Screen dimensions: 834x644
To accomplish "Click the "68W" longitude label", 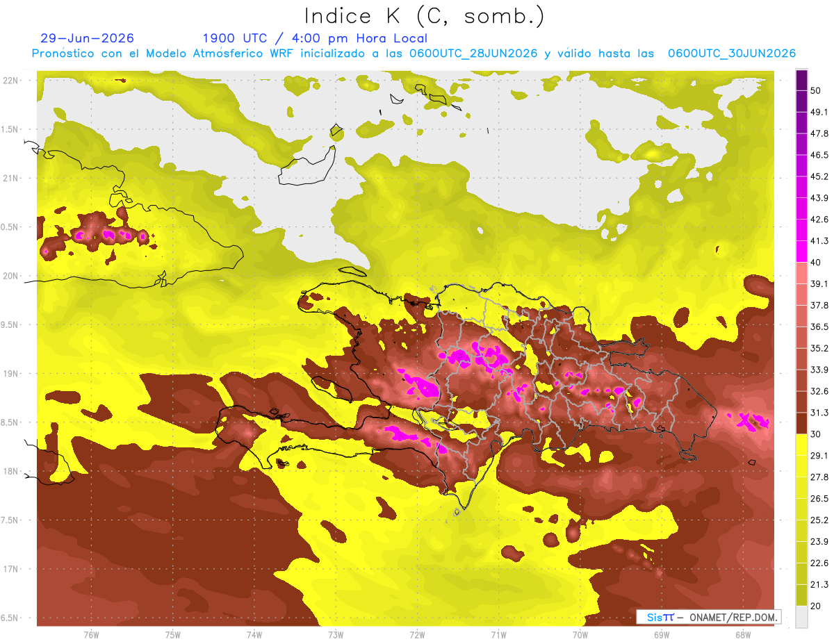I will [743, 634].
